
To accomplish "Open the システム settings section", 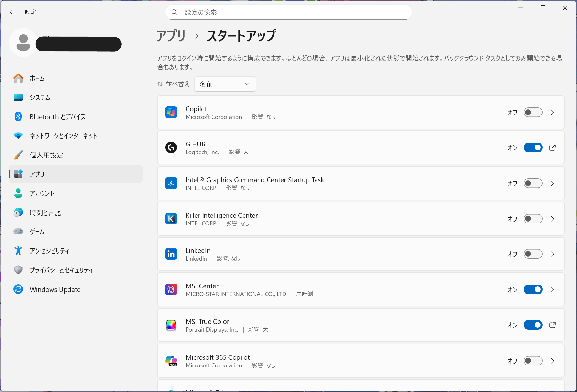I will [40, 98].
